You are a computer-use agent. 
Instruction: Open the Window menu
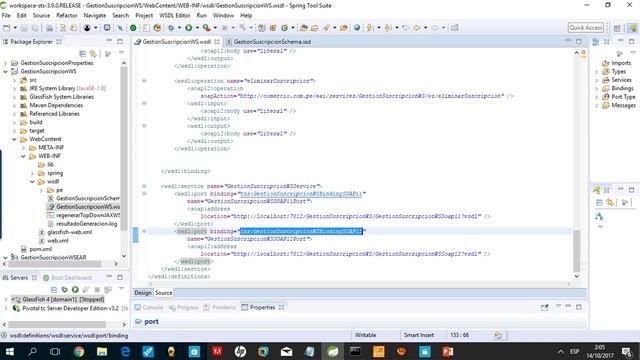[x=224, y=15]
